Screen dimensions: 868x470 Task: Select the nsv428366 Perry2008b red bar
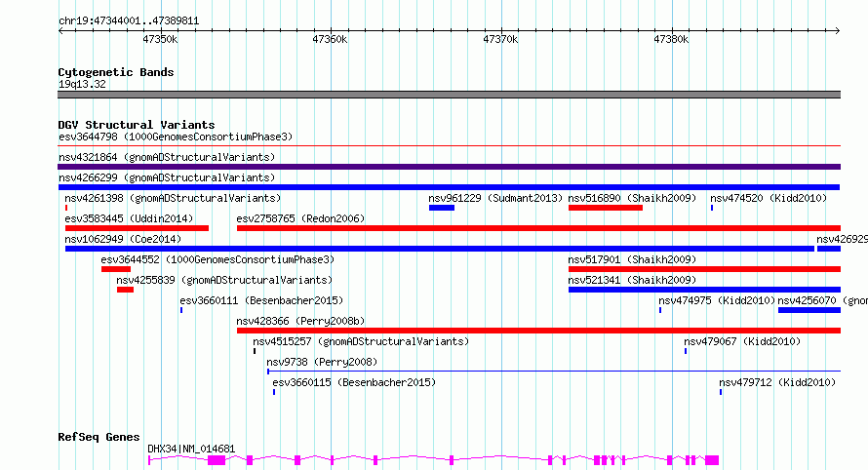coord(538,331)
